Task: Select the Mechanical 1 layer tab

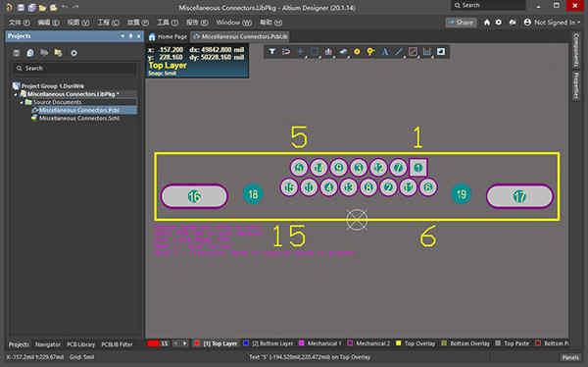Action: [320, 343]
